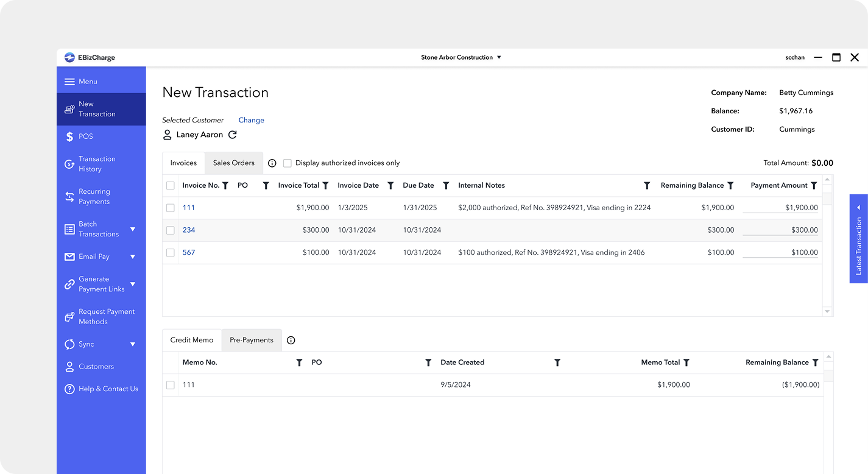Filter the Memo Total column
868x474 pixels.
(x=686, y=363)
